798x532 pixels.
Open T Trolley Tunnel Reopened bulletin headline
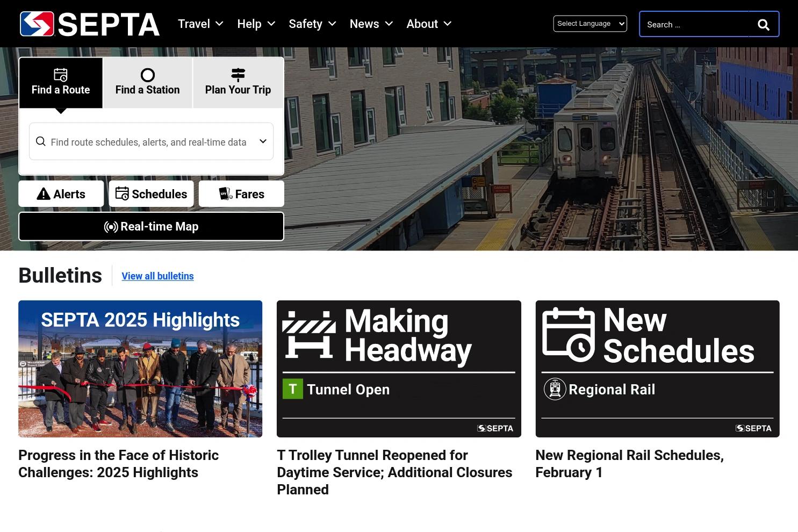(395, 472)
